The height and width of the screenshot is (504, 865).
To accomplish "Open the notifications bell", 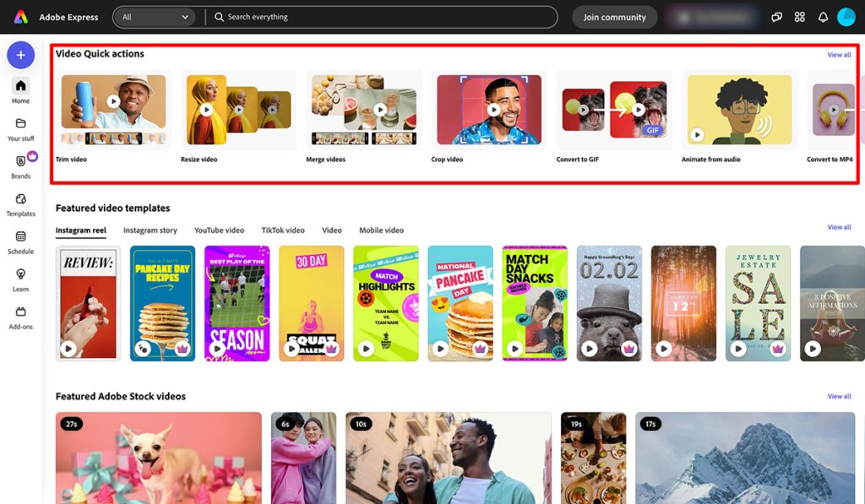I will tap(822, 16).
